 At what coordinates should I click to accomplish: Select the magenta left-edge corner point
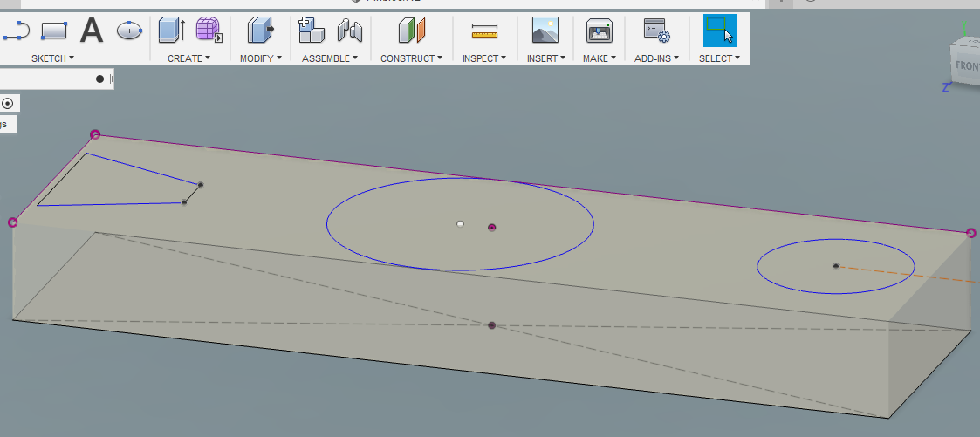[12, 222]
